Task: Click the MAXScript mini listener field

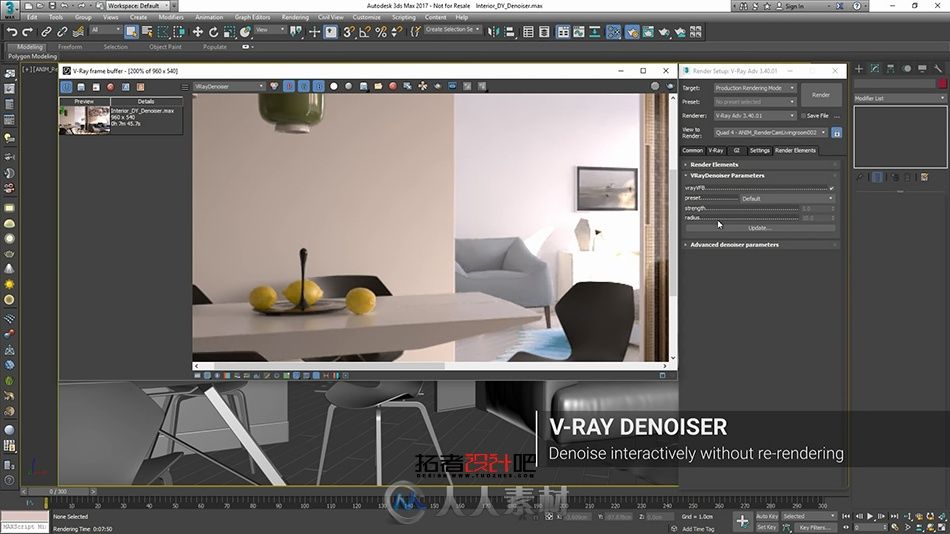Action: click(x=25, y=527)
